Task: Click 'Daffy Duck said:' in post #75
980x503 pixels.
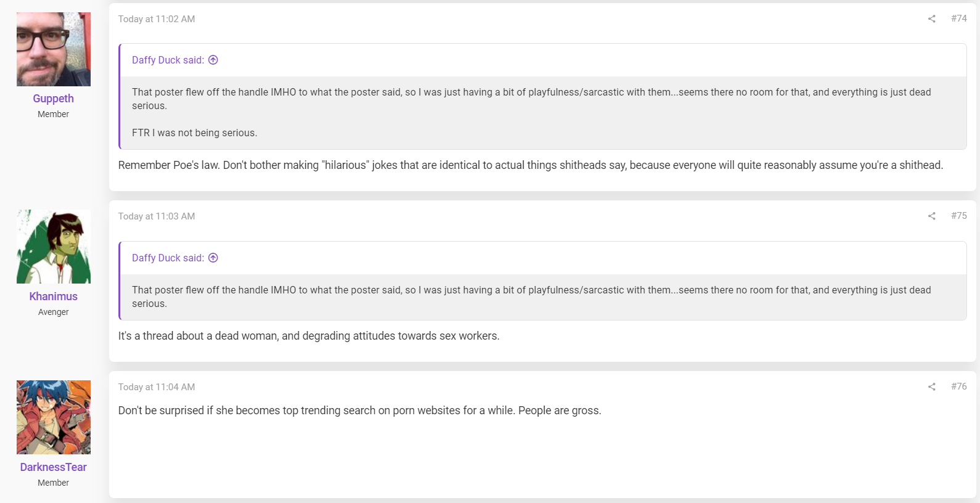Action: pyautogui.click(x=168, y=258)
